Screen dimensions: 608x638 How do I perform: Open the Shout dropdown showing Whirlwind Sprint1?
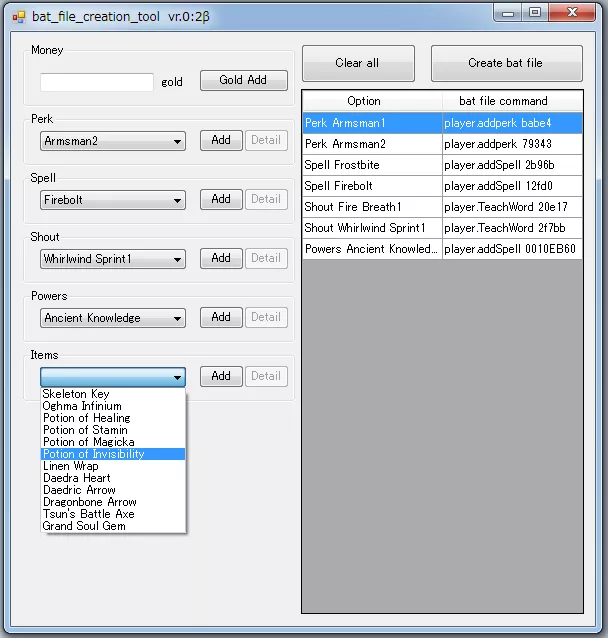(x=113, y=259)
